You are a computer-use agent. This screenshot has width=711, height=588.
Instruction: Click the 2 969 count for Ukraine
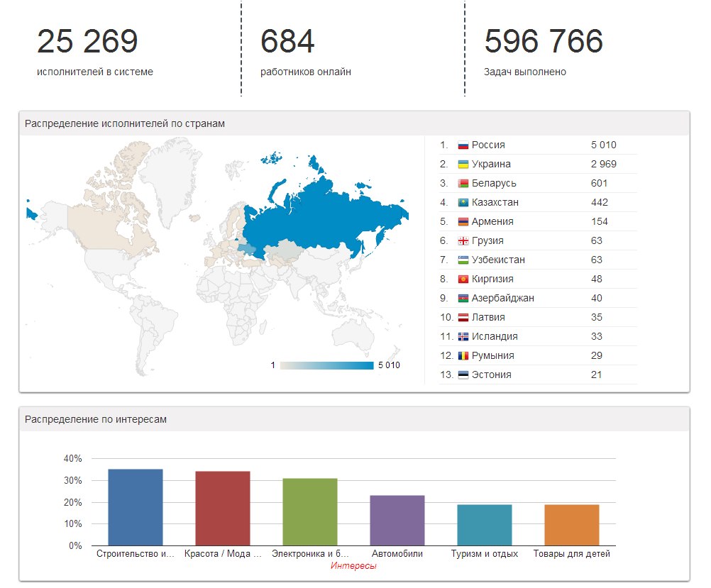pyautogui.click(x=604, y=164)
